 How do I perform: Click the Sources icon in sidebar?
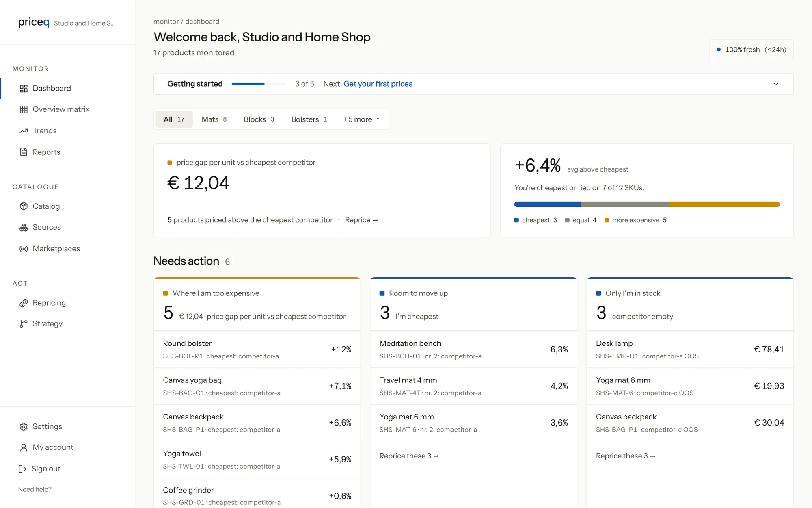(x=24, y=228)
